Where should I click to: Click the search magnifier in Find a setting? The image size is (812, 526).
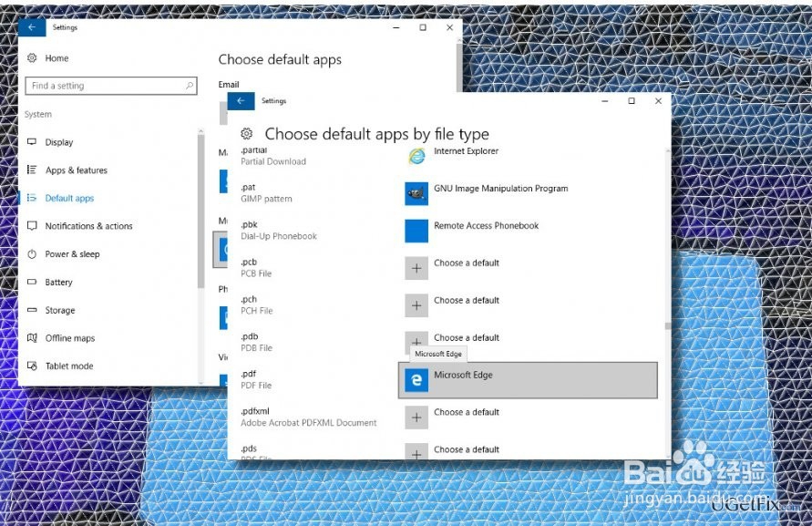point(188,85)
